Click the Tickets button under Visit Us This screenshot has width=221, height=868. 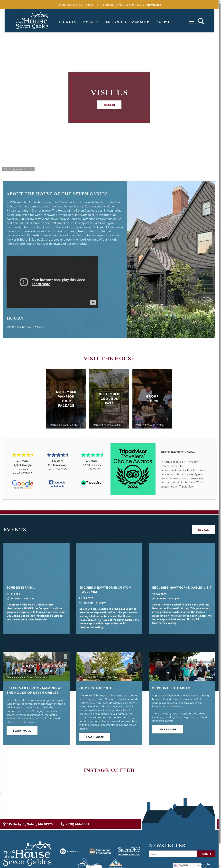(109, 105)
